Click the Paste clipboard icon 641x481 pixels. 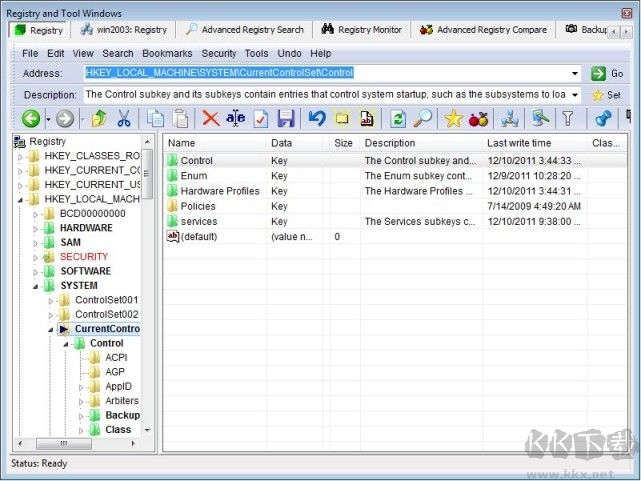pos(180,119)
